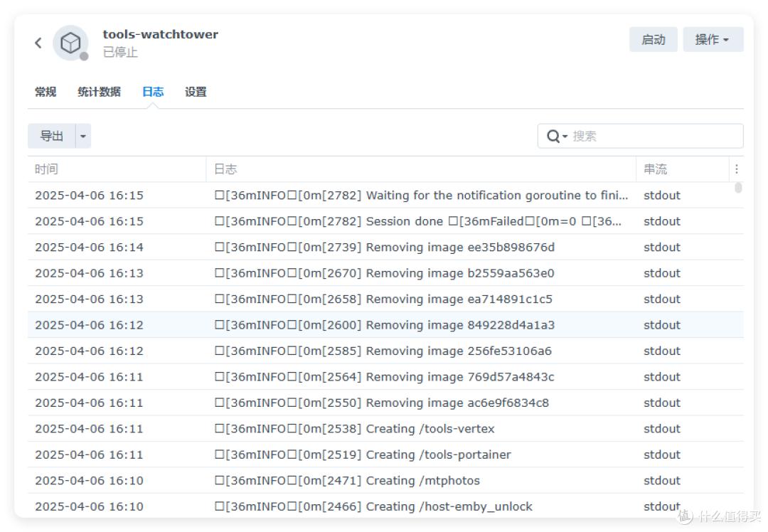Click the 2025-04-06 16:14 timestamp cell
The image size is (768, 532).
[x=89, y=247]
